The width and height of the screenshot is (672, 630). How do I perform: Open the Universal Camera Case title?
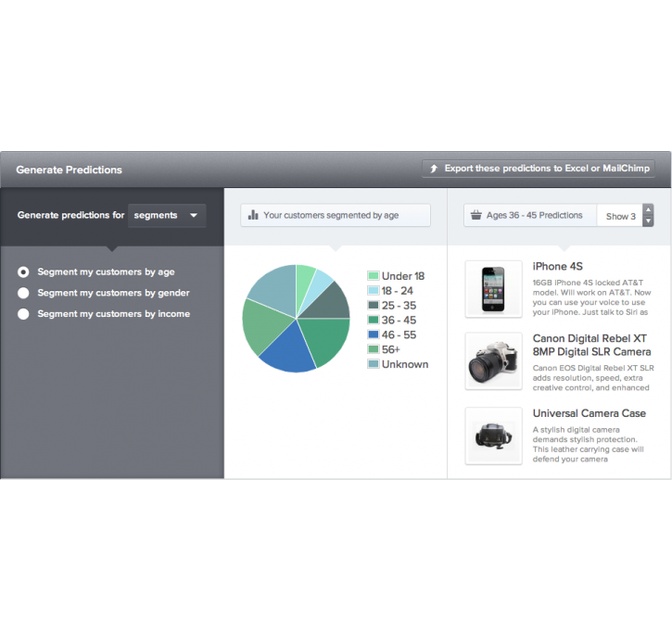pos(590,413)
